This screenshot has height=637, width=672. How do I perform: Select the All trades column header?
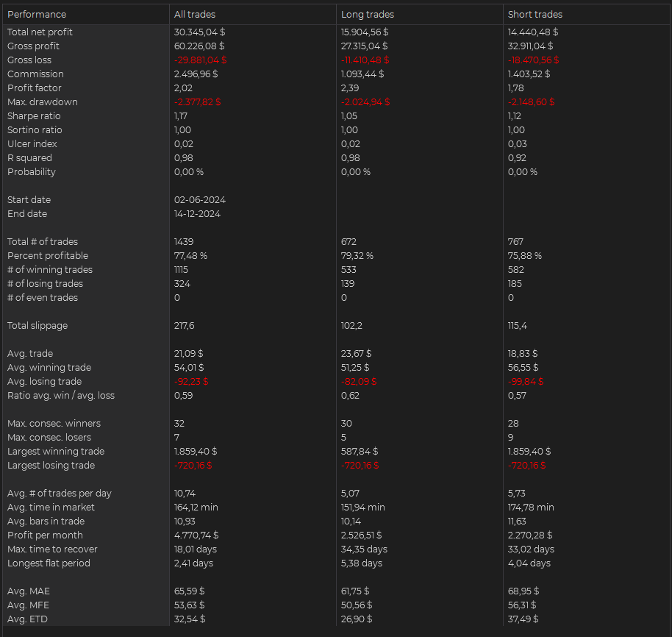coord(195,14)
